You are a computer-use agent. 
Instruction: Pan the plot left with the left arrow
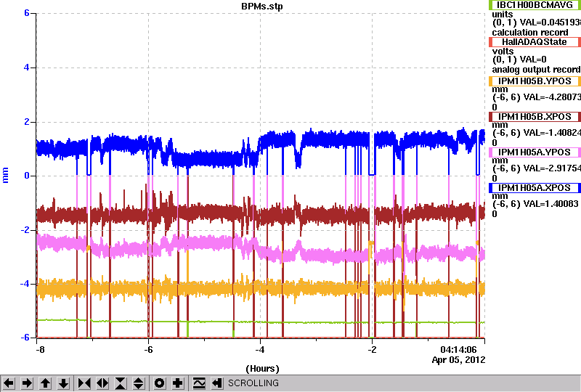point(9,383)
